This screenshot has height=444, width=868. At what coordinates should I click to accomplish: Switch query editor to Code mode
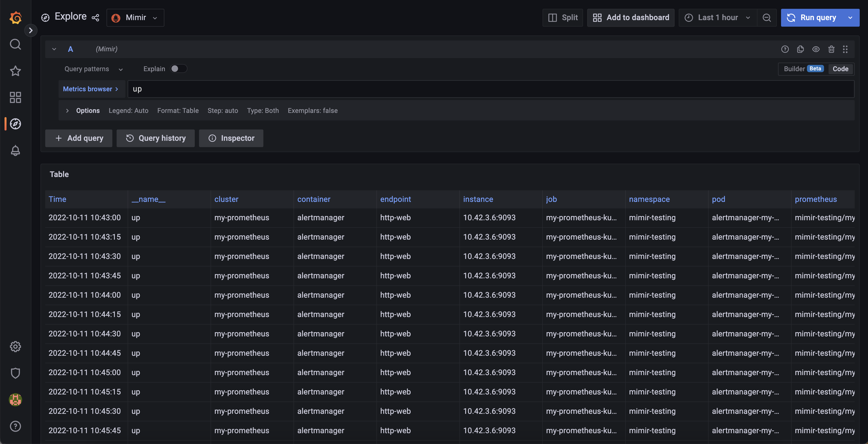click(x=840, y=69)
